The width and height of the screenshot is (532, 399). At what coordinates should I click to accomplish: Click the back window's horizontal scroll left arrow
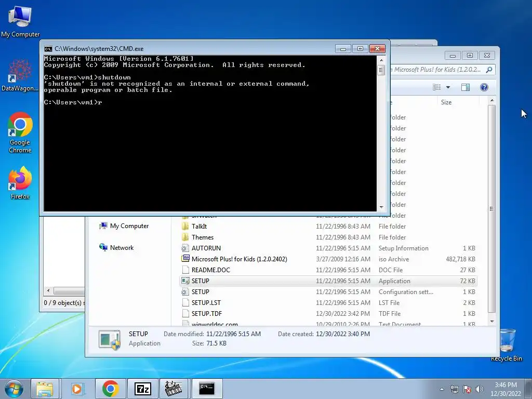(x=48, y=291)
